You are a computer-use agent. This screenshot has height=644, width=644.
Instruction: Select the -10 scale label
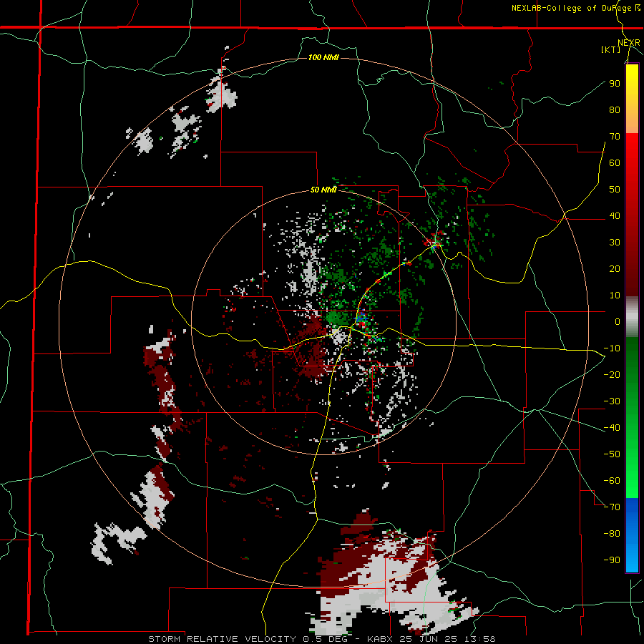612,348
